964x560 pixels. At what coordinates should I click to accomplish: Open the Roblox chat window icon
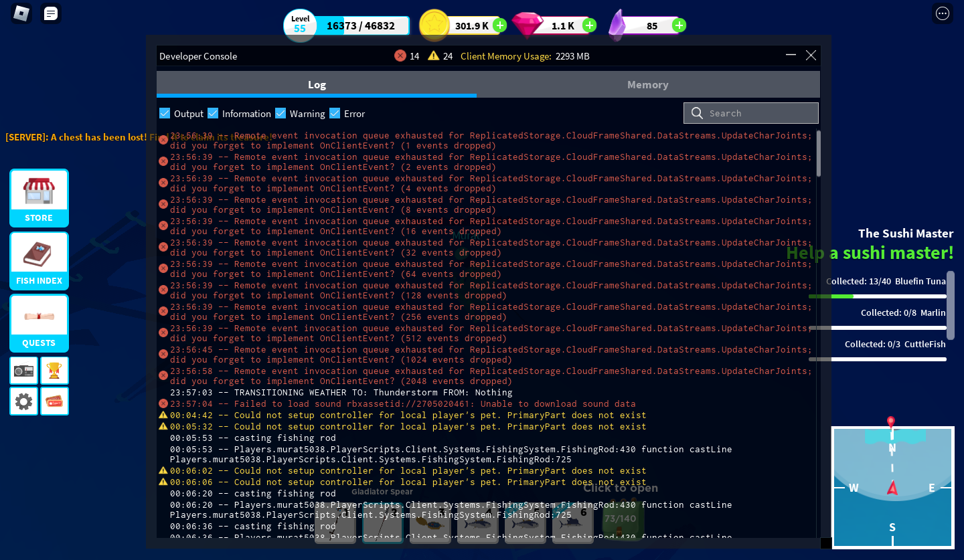(50, 13)
